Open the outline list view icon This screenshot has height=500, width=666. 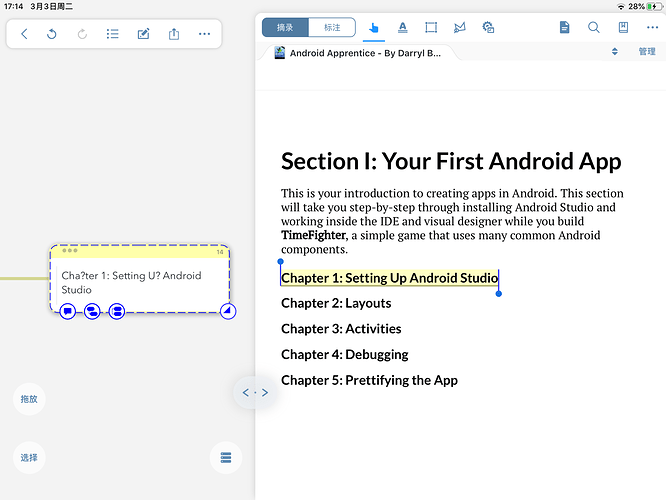(x=113, y=34)
